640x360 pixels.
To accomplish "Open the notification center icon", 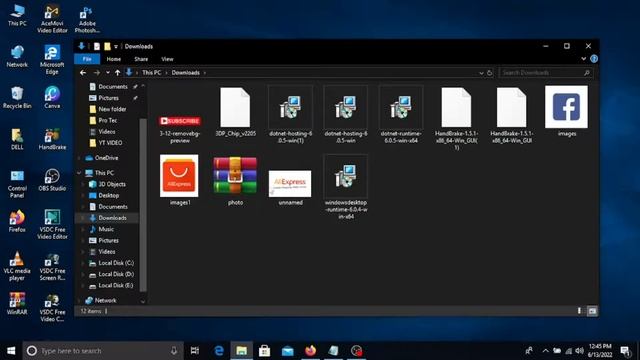I will [624, 351].
